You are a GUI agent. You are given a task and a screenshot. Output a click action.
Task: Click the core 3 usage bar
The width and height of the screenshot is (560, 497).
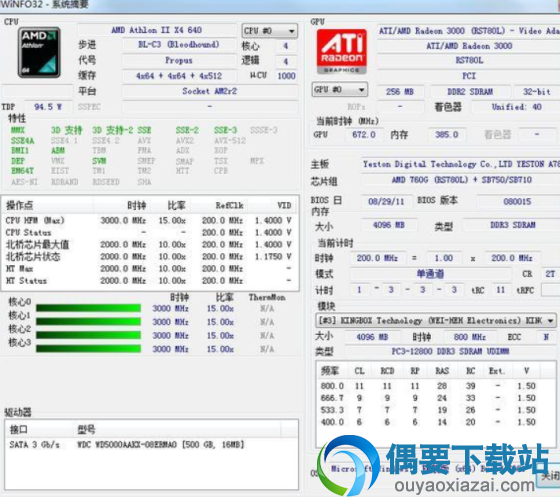[x=88, y=349]
